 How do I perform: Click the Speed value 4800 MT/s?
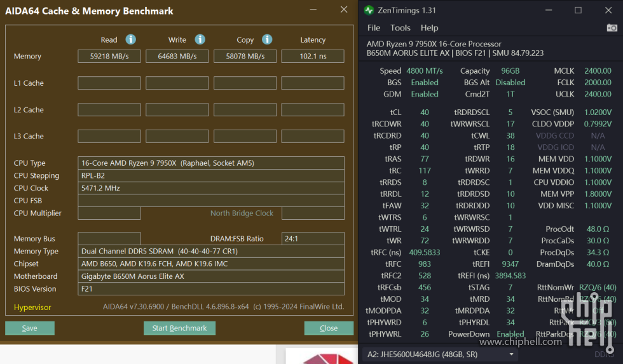click(425, 71)
